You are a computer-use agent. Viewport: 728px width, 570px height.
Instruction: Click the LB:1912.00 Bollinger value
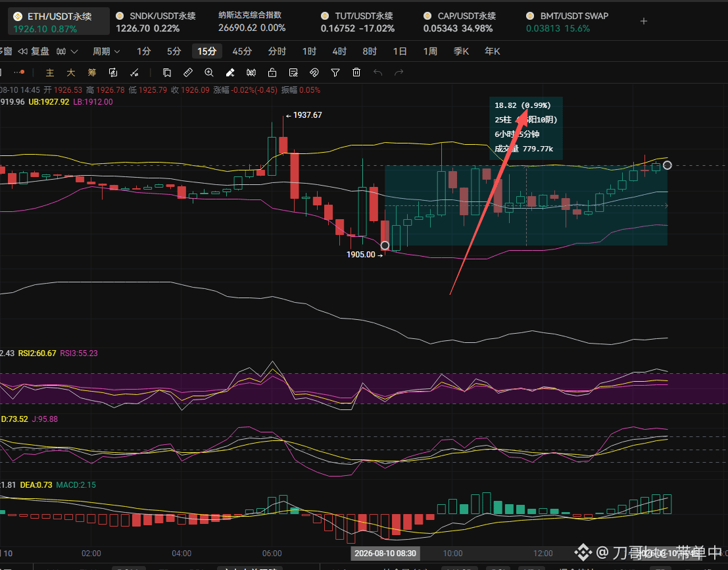coord(93,102)
